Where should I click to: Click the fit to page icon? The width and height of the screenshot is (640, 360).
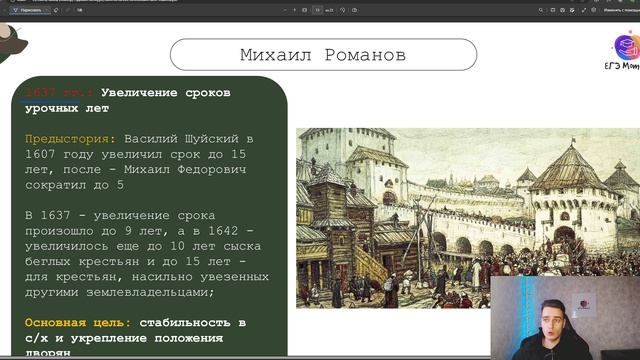point(304,10)
